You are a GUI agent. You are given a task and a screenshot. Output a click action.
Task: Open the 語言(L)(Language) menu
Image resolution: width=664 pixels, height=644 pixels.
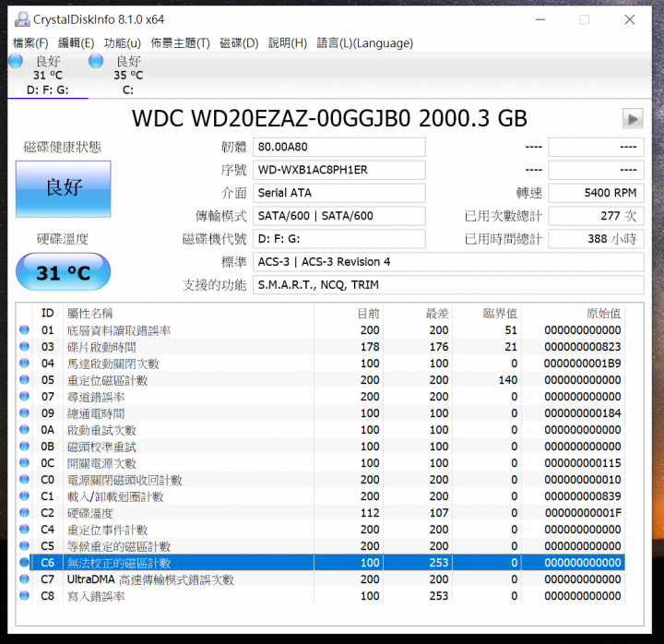(x=364, y=42)
